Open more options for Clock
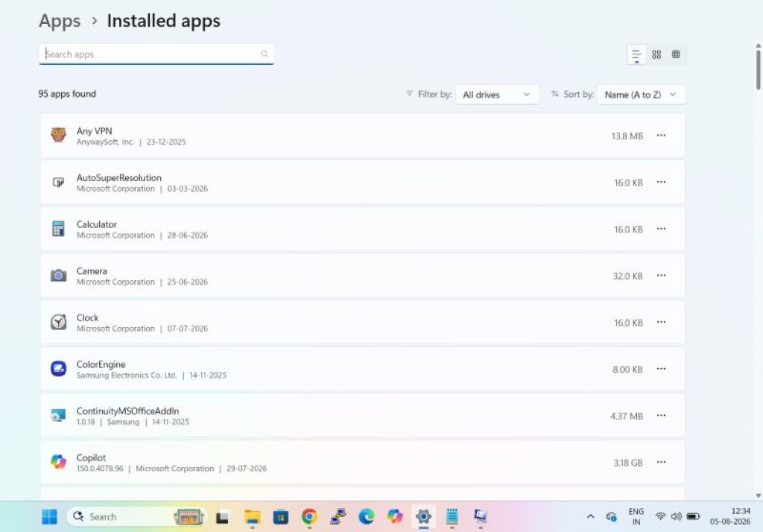 click(661, 322)
